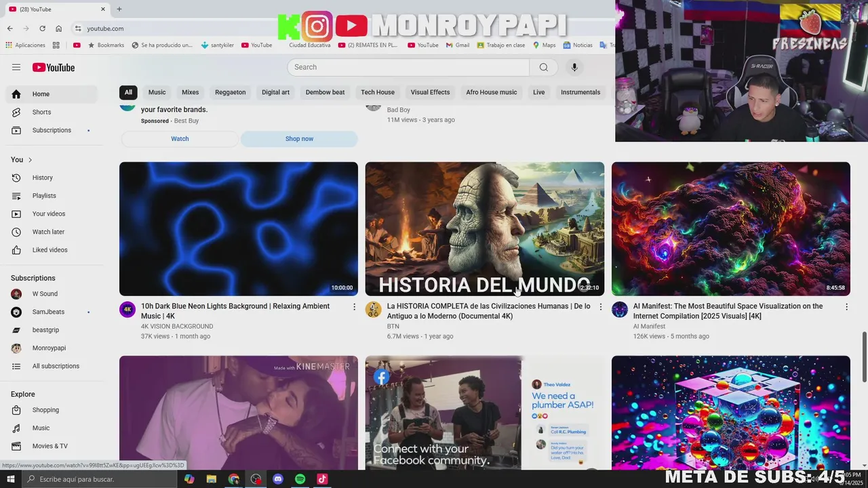Select the Reggaeton filter chip

231,92
